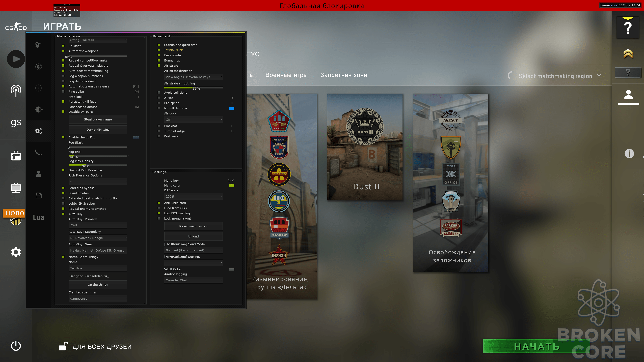Open the CS:GO settings gear icon
644x362 pixels.
point(16,252)
